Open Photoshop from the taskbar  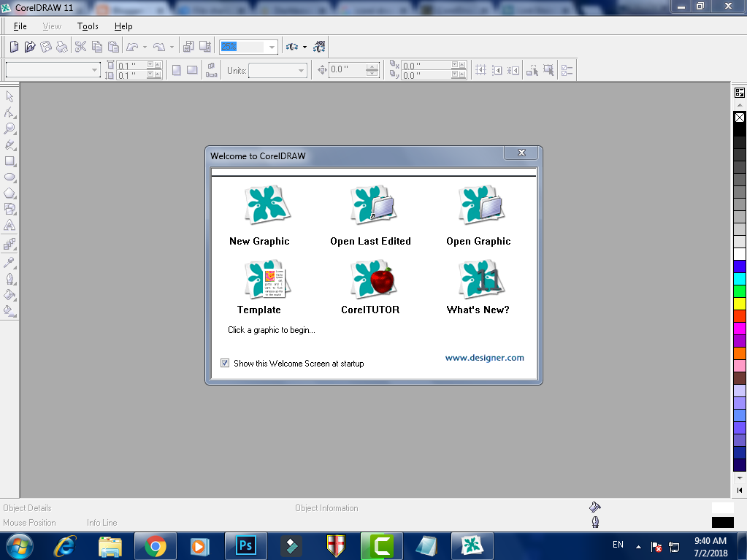[x=245, y=545]
